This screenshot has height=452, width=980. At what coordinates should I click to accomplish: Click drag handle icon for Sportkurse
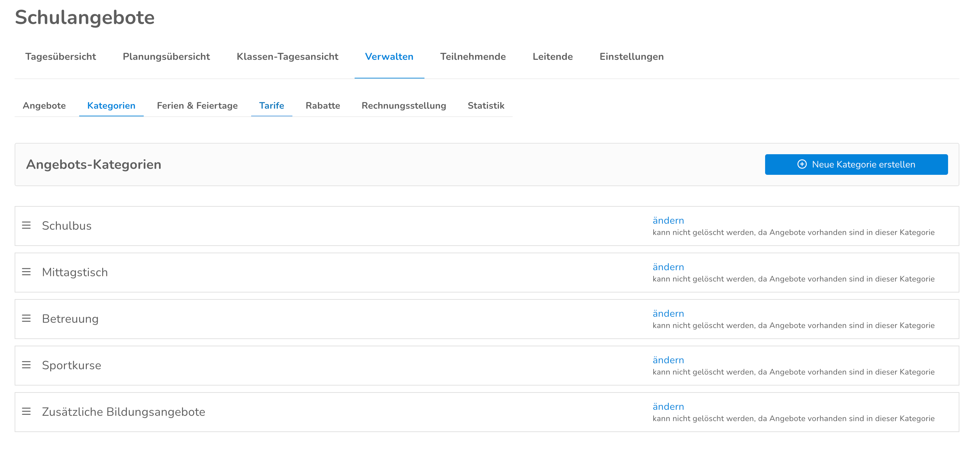(x=26, y=365)
